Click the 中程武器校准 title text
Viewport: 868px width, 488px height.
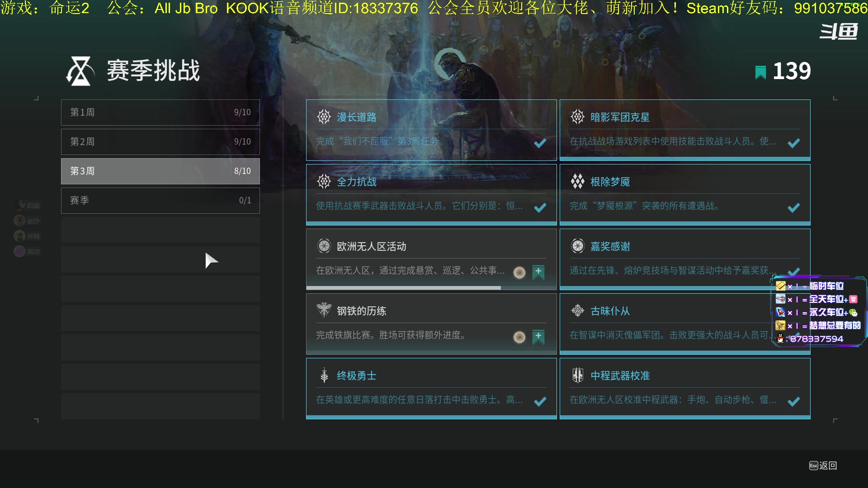point(620,376)
